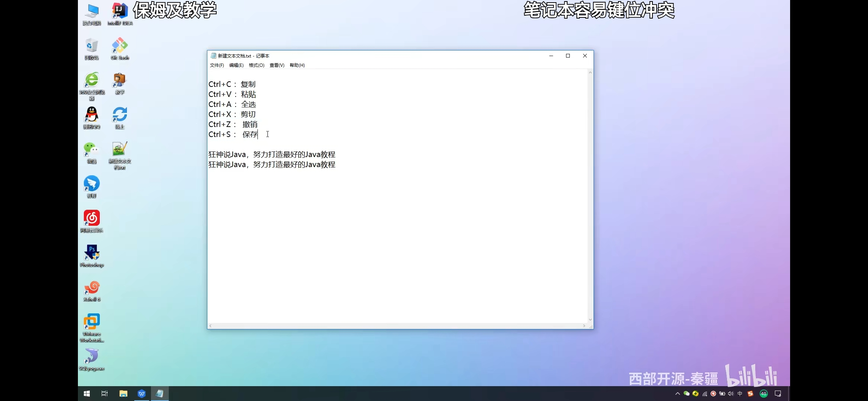Screen dimensions: 868x401
Task: Click the SQLyog.exe dolphin icon
Action: pyautogui.click(x=92, y=356)
